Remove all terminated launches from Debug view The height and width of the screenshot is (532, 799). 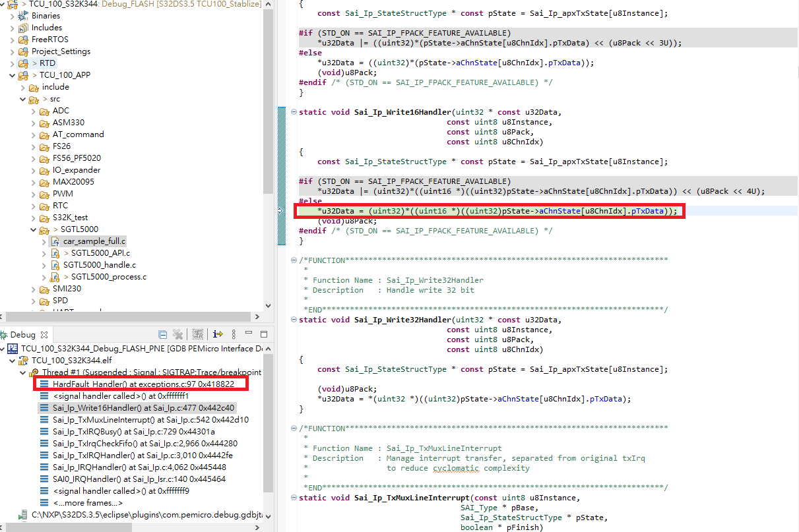(177, 334)
